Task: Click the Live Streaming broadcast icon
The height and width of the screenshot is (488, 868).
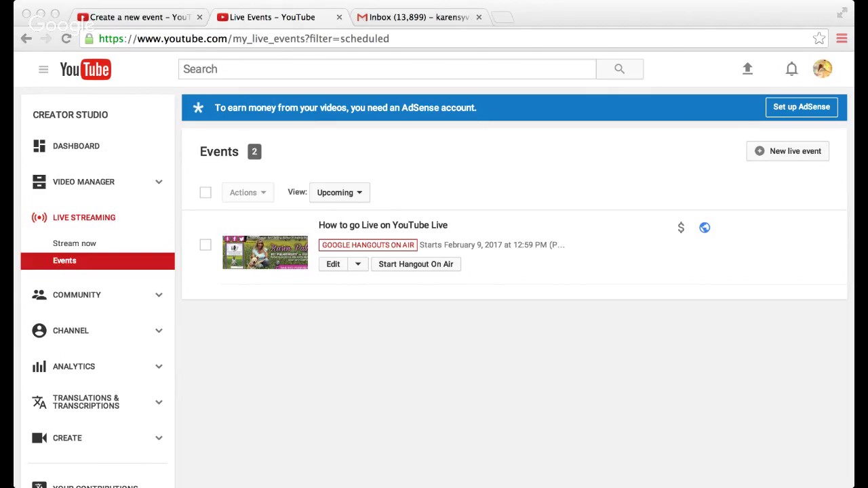Action: 39,218
